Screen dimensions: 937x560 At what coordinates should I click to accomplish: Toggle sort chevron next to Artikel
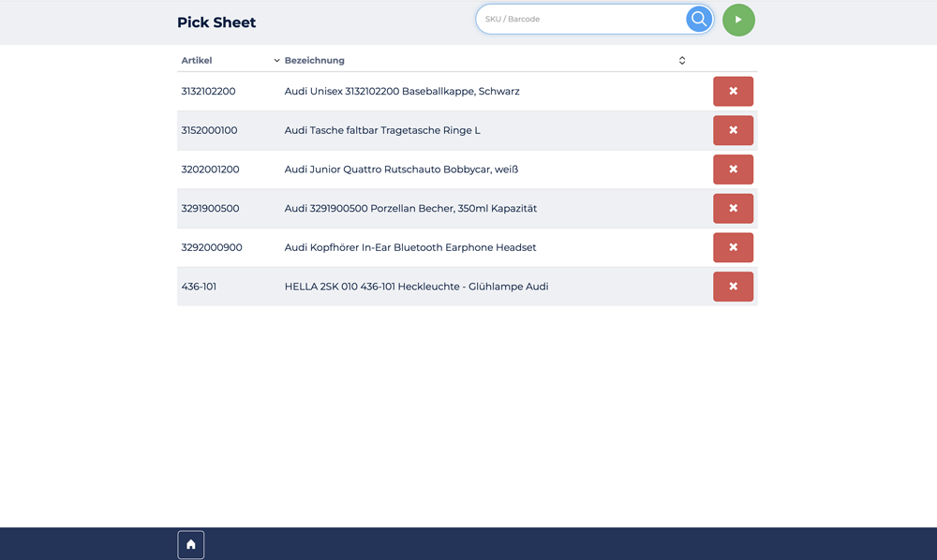(x=276, y=61)
